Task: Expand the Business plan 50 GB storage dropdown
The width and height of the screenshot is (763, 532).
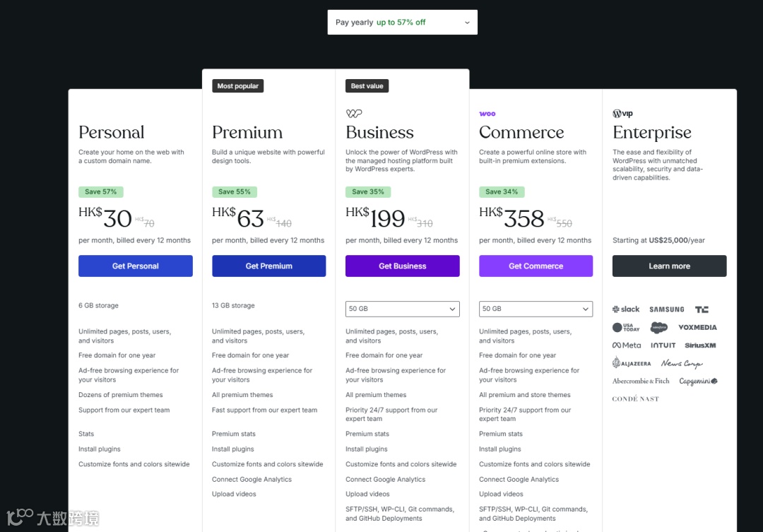Action: pyautogui.click(x=403, y=309)
